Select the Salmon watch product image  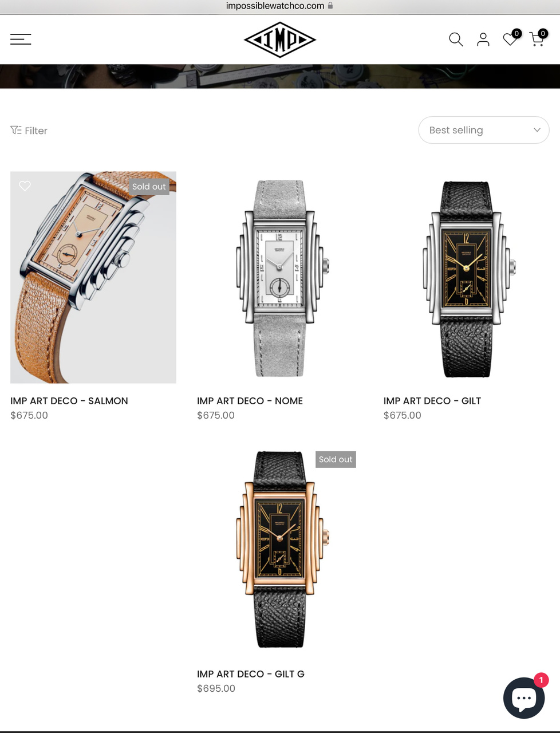click(x=93, y=278)
